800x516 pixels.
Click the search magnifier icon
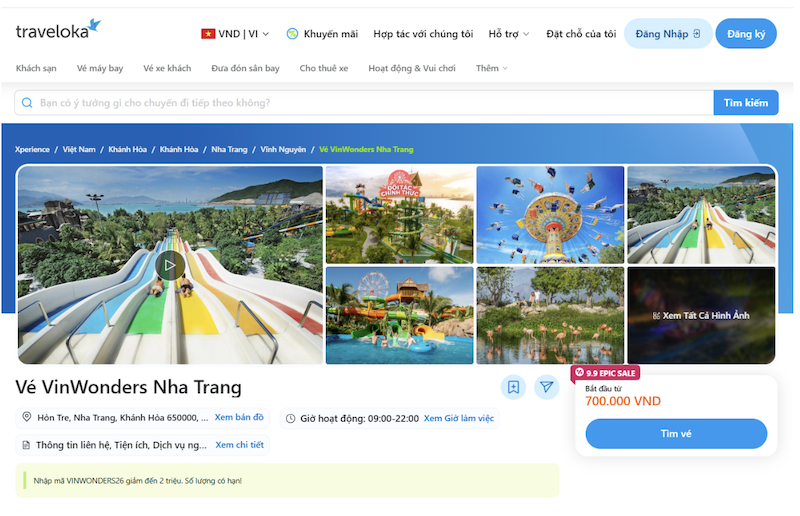[27, 103]
